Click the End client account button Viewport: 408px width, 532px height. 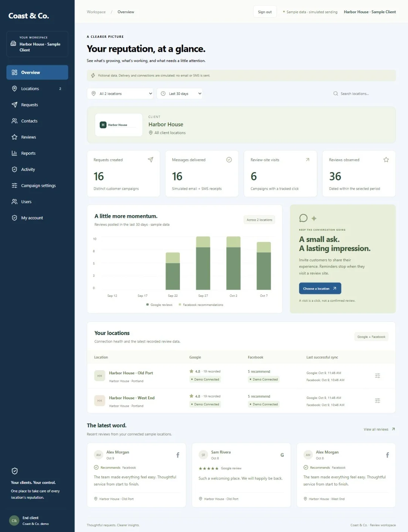pyautogui.click(x=37, y=521)
